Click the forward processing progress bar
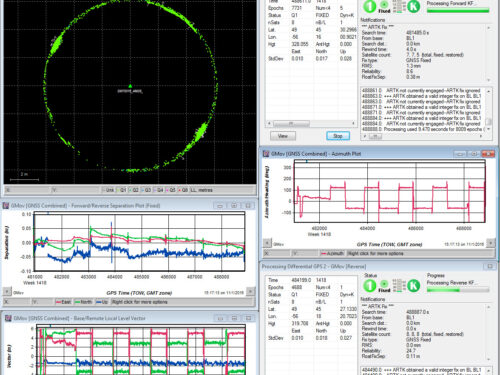Viewport: 500px width, 375px height. pos(458,11)
